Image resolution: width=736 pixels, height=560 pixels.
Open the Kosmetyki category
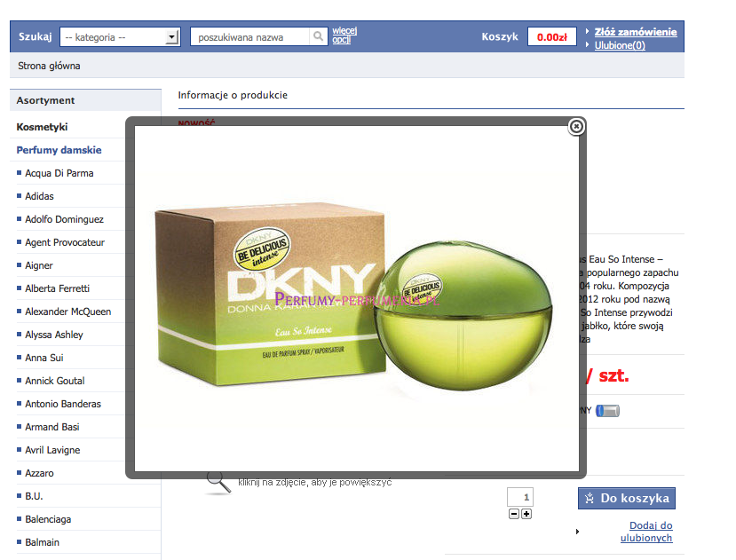(42, 127)
